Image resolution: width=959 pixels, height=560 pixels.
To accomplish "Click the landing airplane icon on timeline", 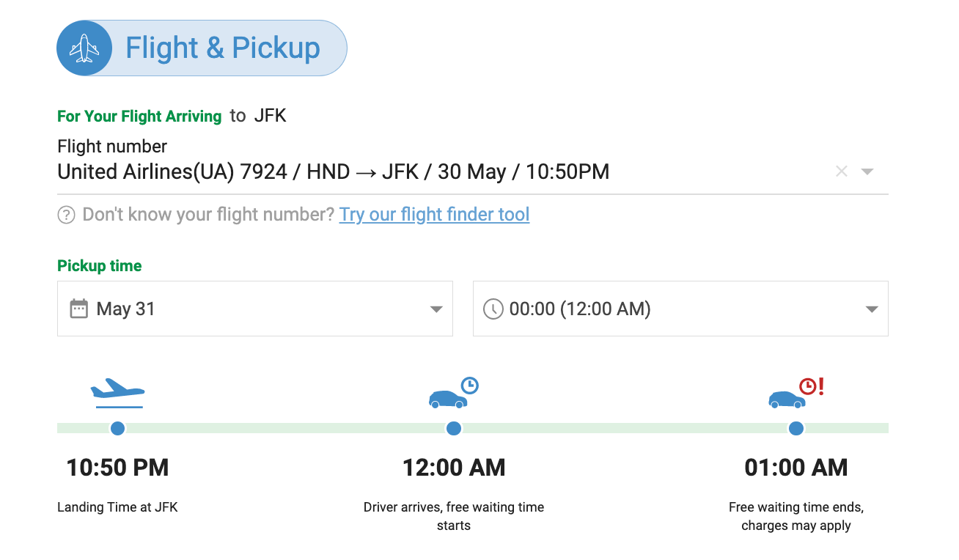I will (x=117, y=393).
